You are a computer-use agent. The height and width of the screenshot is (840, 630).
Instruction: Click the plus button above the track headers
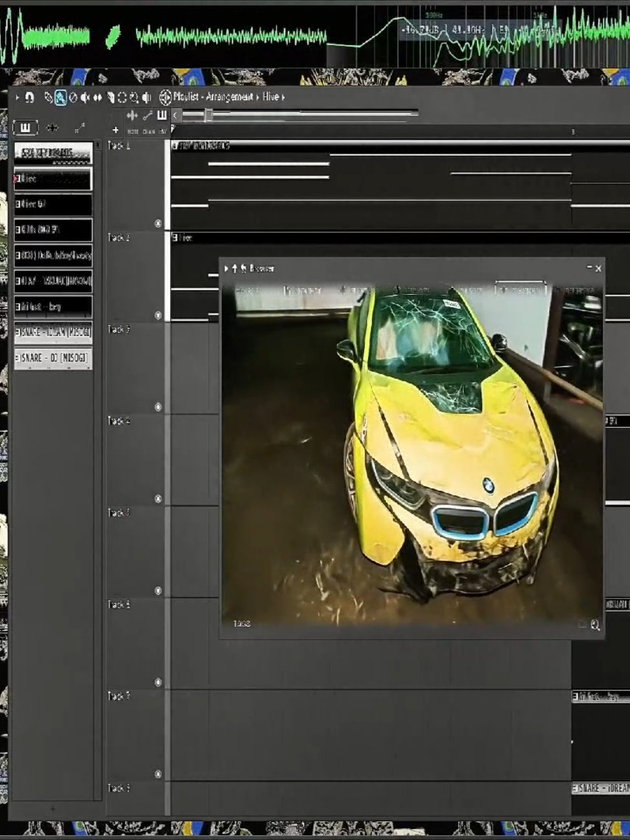pos(116,130)
